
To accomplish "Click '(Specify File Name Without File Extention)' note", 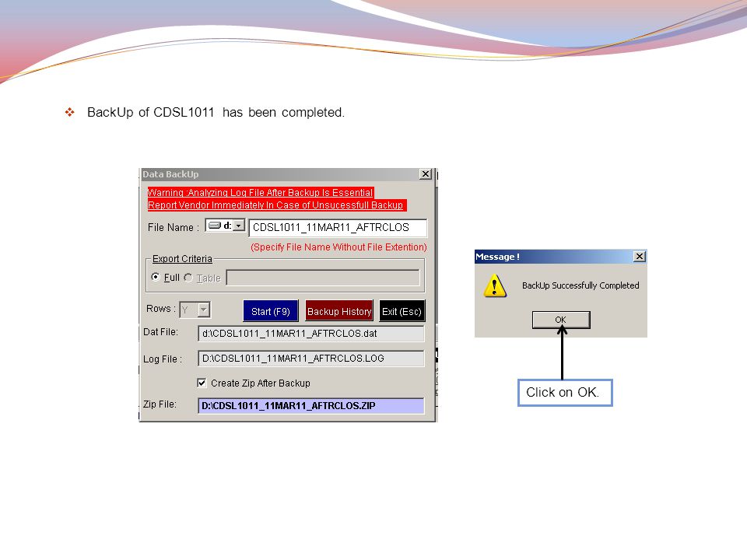I will (x=338, y=247).
